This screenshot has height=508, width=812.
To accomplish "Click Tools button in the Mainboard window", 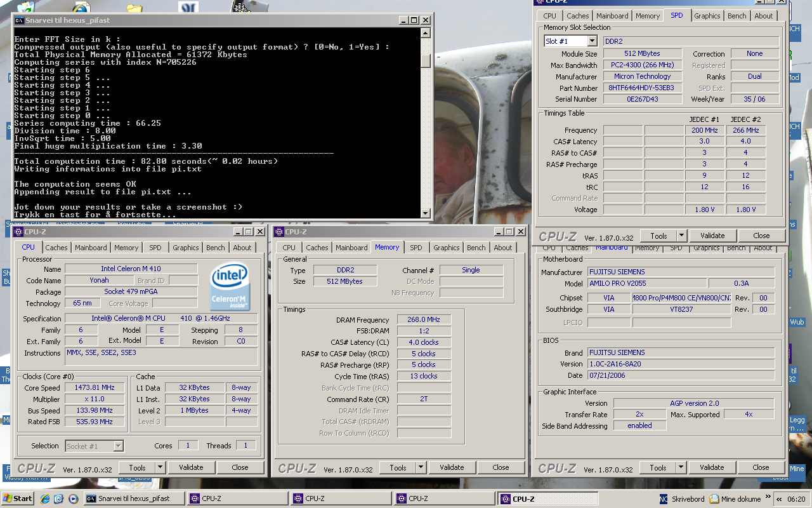I will (x=658, y=467).
